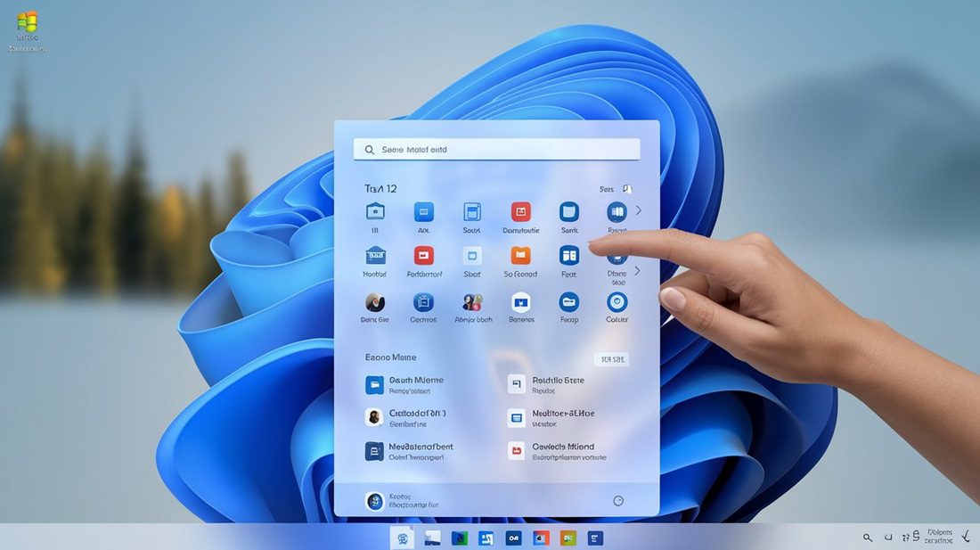980x550 pixels.
Task: Open the round blue app at the end of the top pinned row
Action: point(617,212)
